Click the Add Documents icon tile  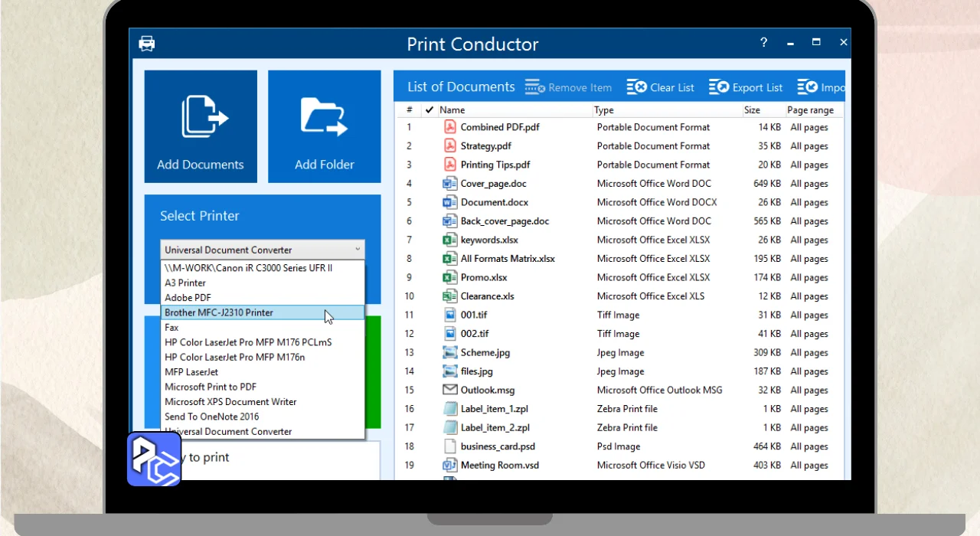point(201,126)
